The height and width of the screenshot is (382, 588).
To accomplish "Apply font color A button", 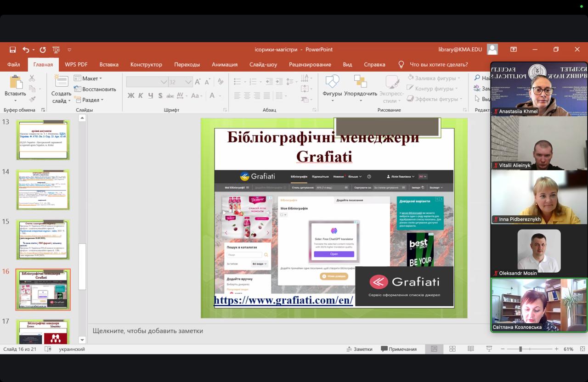I will coord(212,95).
